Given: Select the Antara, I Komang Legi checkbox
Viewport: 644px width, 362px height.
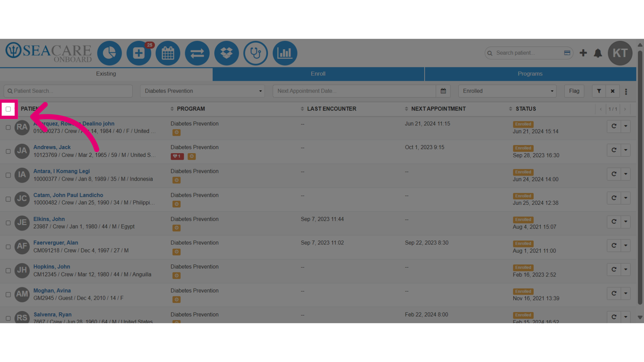Looking at the screenshot, I should (x=8, y=175).
